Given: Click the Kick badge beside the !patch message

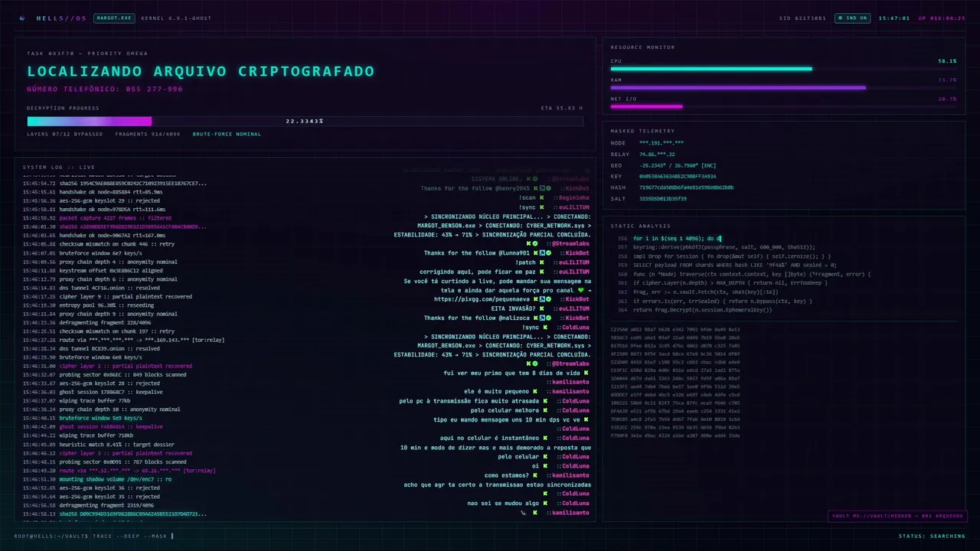Looking at the screenshot, I should pyautogui.click(x=541, y=262).
